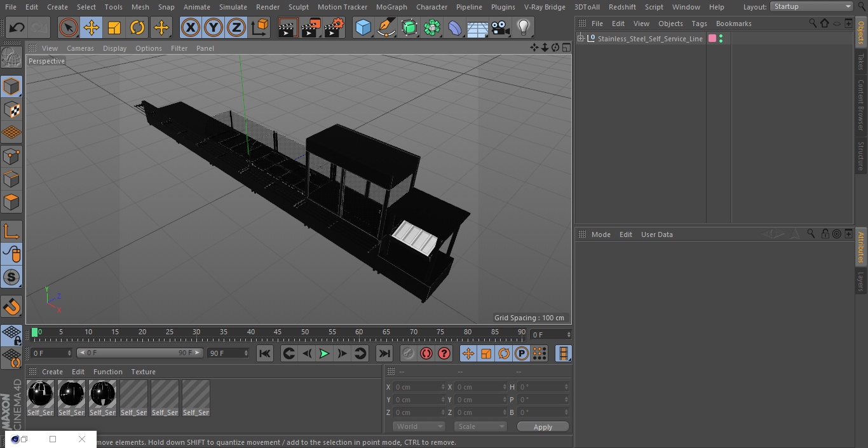Open Render Settings gear clapperboard
The width and height of the screenshot is (868, 448).
tap(334, 27)
